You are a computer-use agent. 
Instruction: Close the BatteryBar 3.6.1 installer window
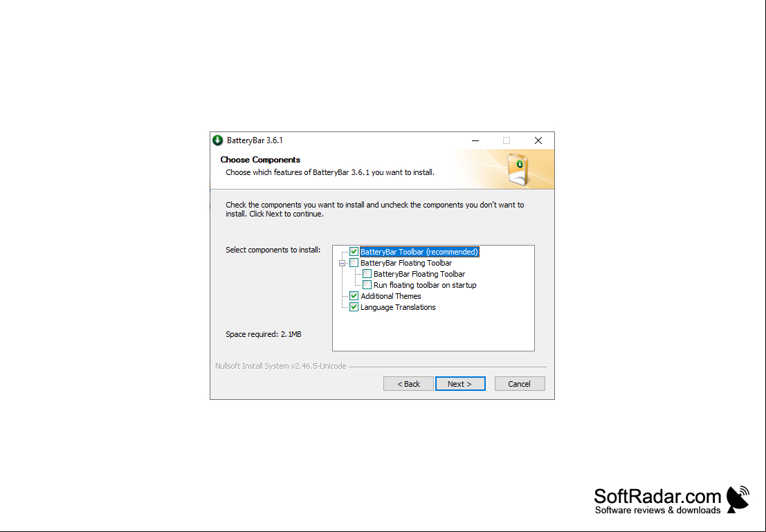click(x=538, y=140)
